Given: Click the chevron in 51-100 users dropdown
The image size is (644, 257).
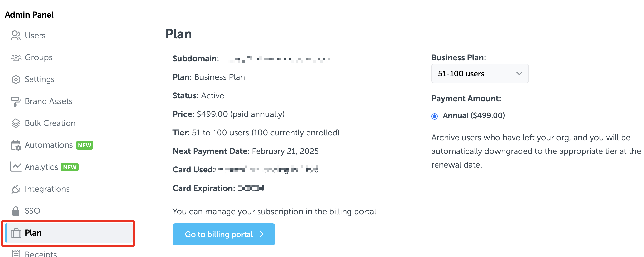Looking at the screenshot, I should pos(519,73).
